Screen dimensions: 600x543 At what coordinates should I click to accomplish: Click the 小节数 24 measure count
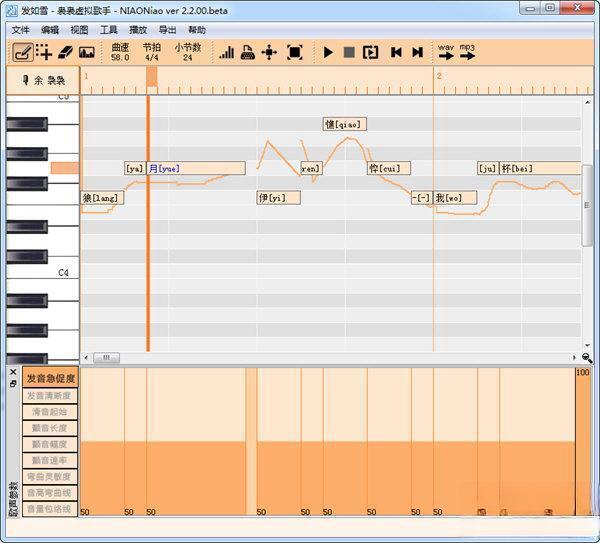click(188, 52)
